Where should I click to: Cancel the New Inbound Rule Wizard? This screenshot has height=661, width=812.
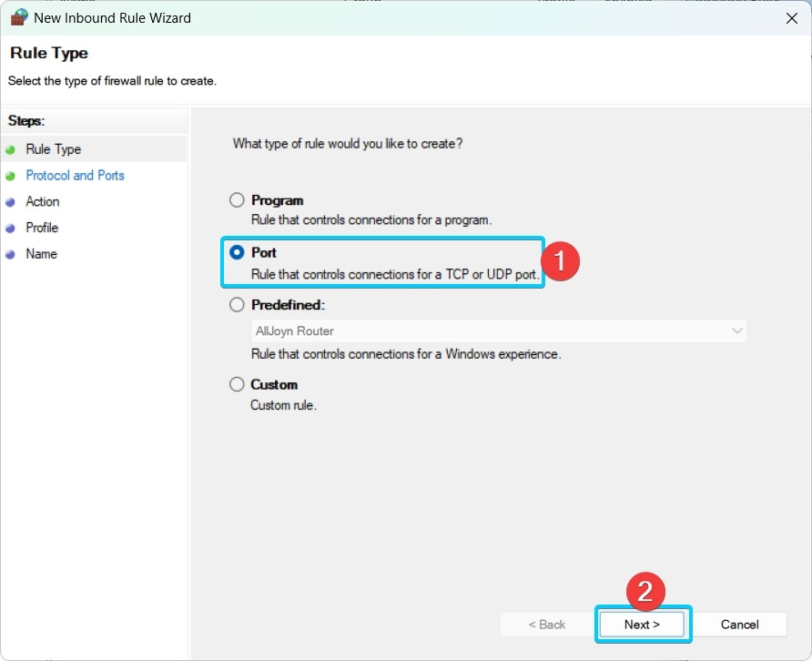[x=739, y=625]
